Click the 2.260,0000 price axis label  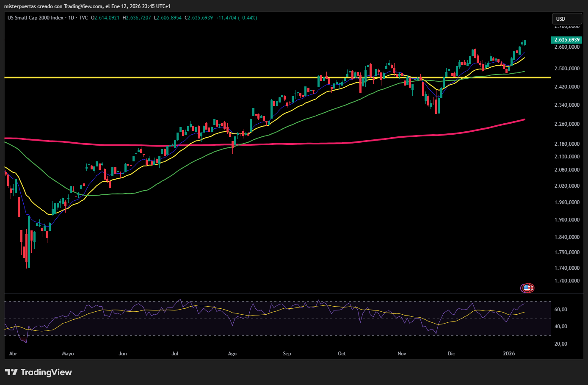pyautogui.click(x=567, y=124)
